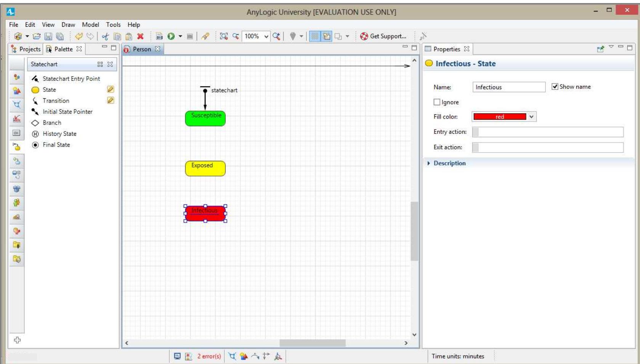Click the Save icon in the toolbar
The image size is (640, 364).
point(48,36)
